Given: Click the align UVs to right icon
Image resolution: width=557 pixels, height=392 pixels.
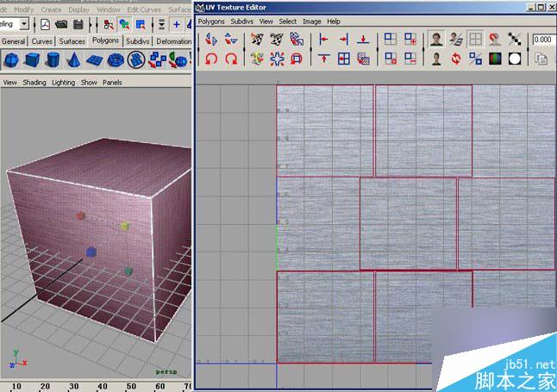Looking at the screenshot, I should coord(343,39).
